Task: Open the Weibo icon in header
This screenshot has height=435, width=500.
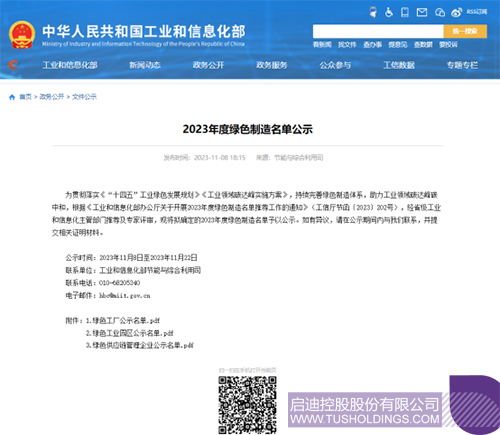Action: point(456,12)
